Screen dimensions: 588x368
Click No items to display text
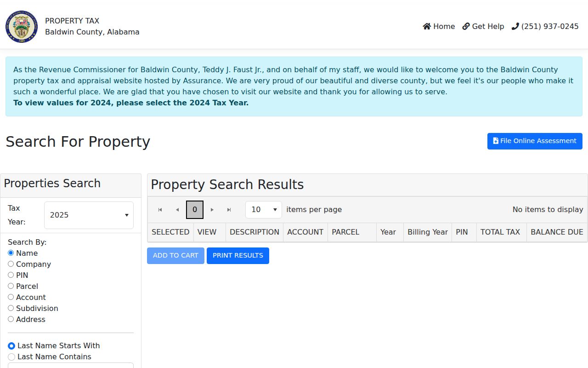pyautogui.click(x=548, y=210)
